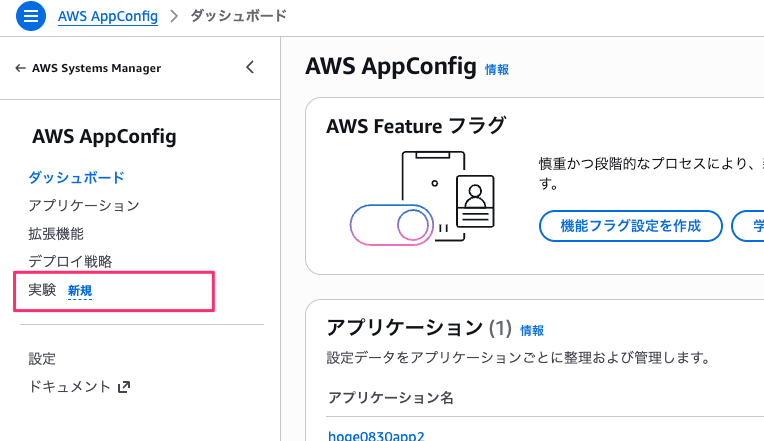This screenshot has height=441, width=764.
Task: Open the 設定 navigation item
Action: click(42, 359)
